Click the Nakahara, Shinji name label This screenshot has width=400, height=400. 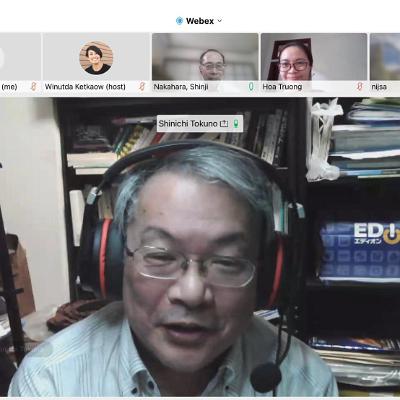click(181, 87)
